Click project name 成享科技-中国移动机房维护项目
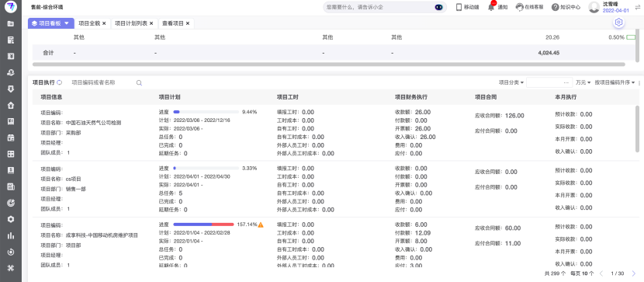Screen dimensions: 644x282 pos(102,235)
